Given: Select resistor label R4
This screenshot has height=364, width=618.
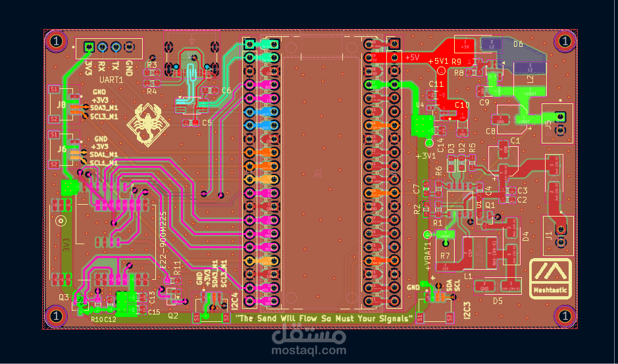Looking at the screenshot, I should (152, 91).
